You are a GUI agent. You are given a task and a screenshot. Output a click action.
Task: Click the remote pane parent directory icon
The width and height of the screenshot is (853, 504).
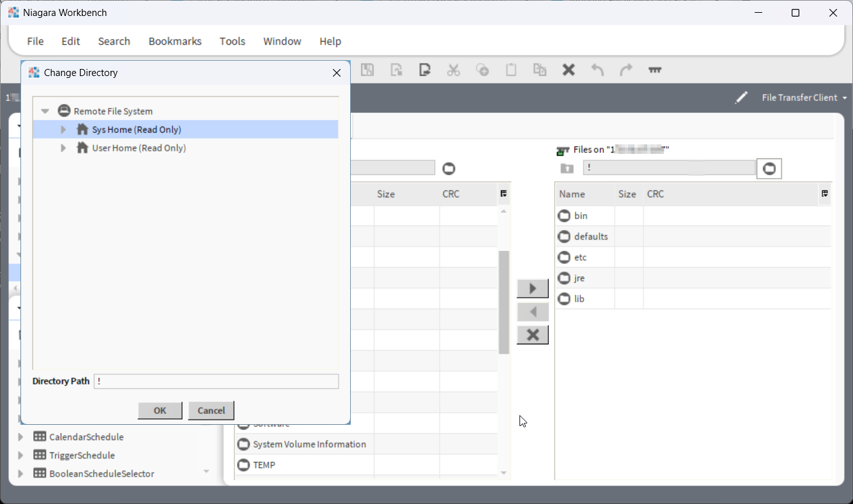pos(567,169)
